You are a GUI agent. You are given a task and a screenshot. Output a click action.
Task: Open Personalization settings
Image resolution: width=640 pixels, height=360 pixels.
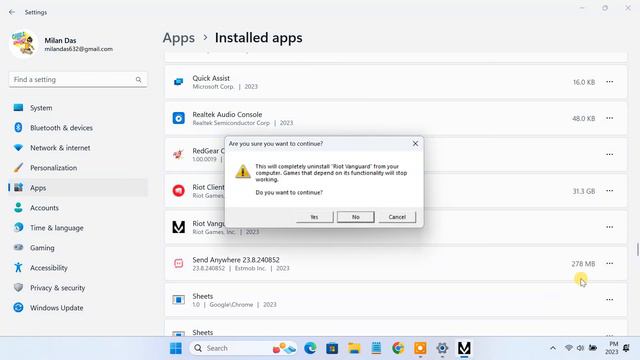(x=78, y=168)
